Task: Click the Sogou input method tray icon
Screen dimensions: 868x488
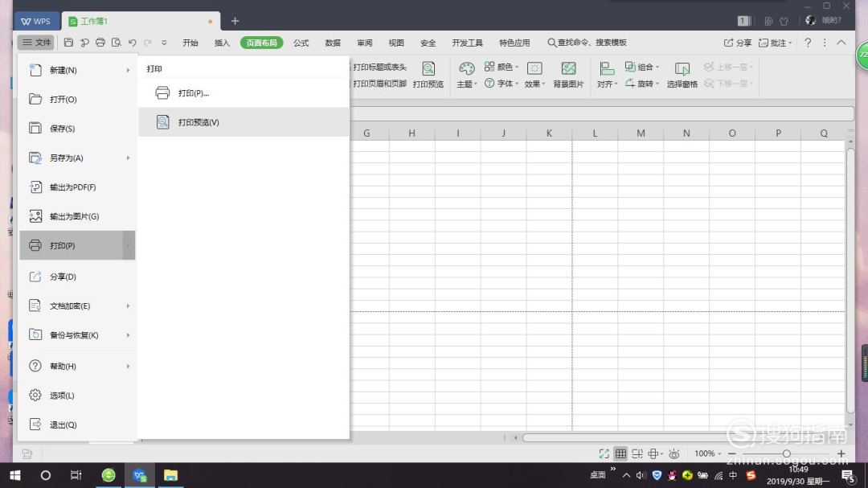Action: pos(751,475)
